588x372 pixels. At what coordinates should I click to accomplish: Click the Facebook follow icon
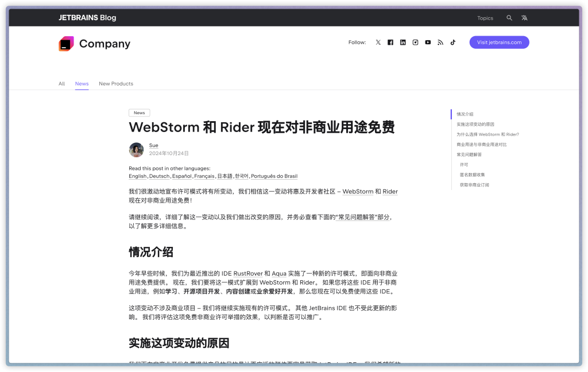[390, 42]
